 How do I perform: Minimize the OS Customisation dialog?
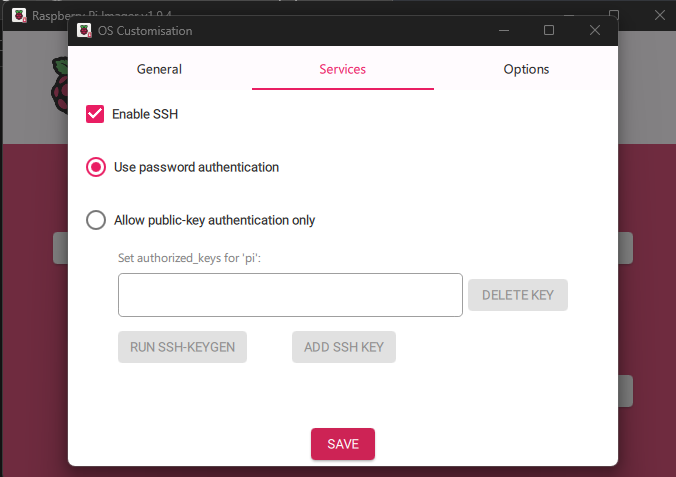pyautogui.click(x=504, y=31)
